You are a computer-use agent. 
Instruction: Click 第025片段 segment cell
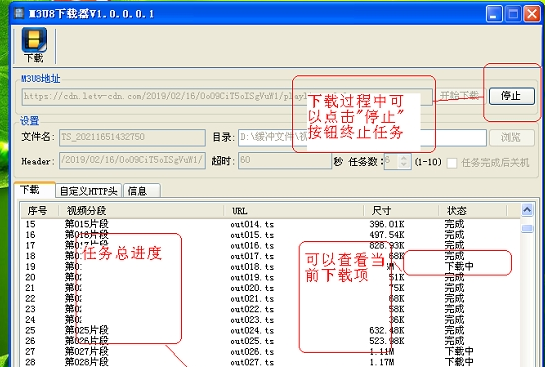pyautogui.click(x=87, y=331)
